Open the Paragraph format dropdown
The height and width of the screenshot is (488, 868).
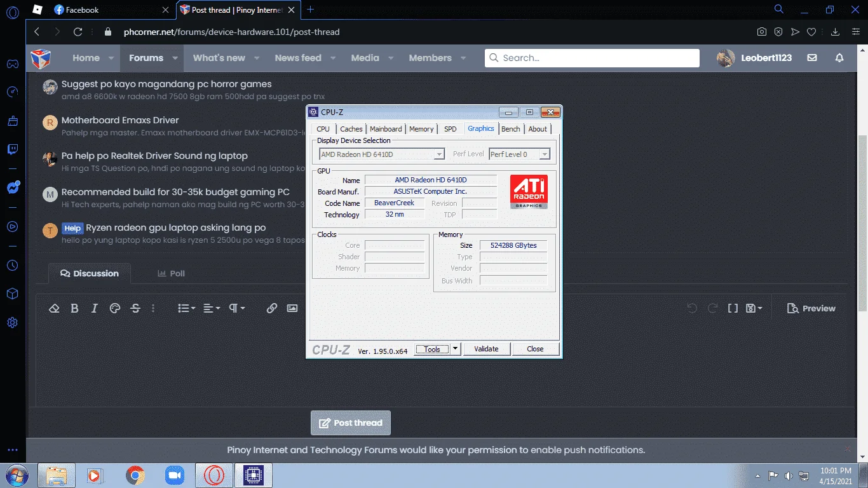tap(236, 308)
